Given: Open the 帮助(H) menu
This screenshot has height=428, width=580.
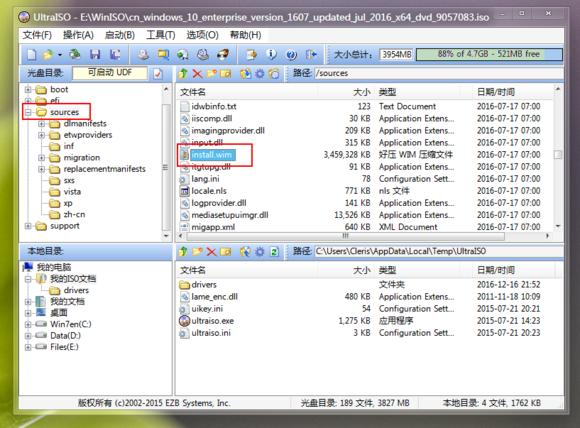Looking at the screenshot, I should coord(246,35).
